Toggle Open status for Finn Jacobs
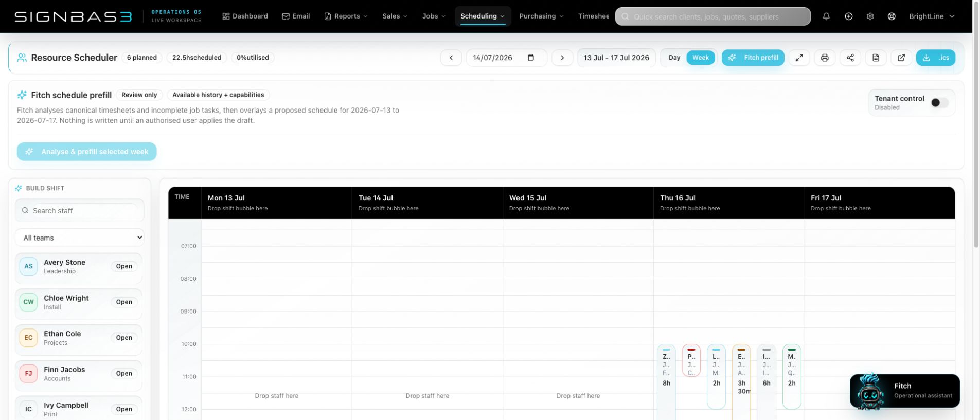Screen dimensions: 980x420 click(124, 374)
